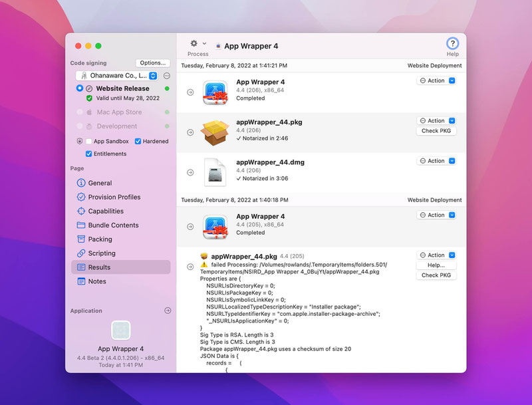Open the Ohanaware Co. signing identity dropdown

(117, 76)
